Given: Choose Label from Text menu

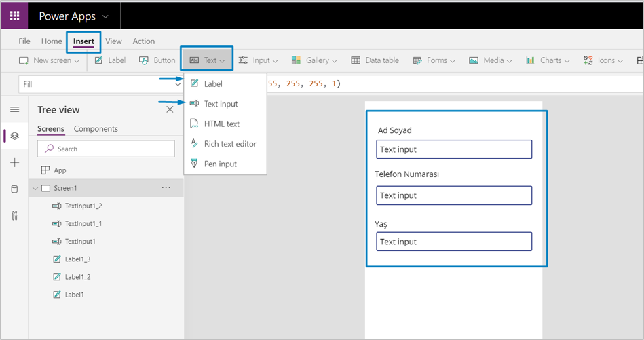Looking at the screenshot, I should (x=225, y=83).
